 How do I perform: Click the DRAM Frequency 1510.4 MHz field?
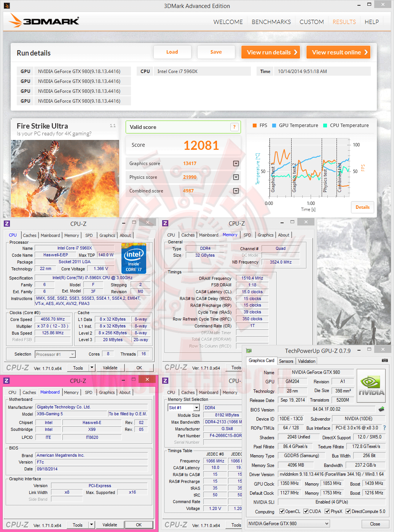click(x=252, y=278)
